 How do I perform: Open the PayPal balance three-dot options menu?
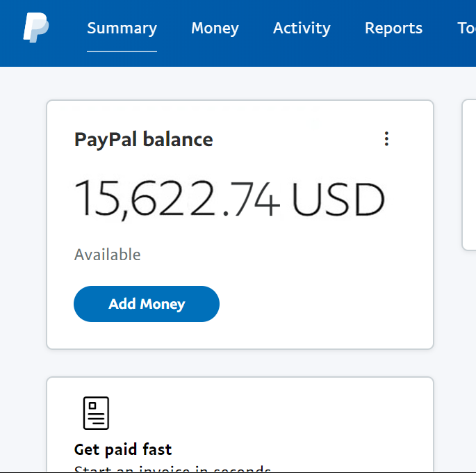tap(386, 139)
